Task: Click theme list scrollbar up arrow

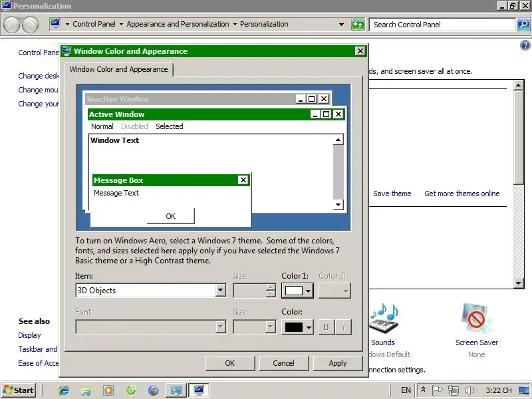Action: [x=519, y=85]
